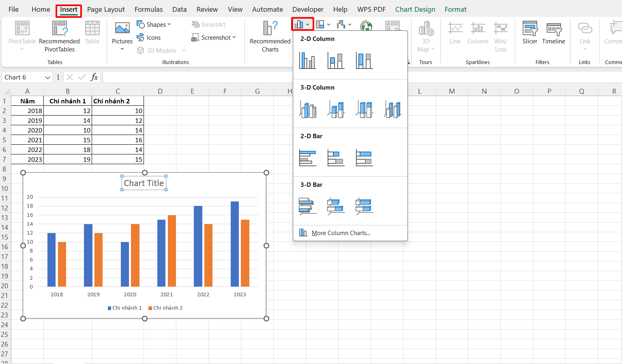Expand the Name Box dropdown arrow
Viewport: 622px width, 364px height.
click(x=48, y=77)
